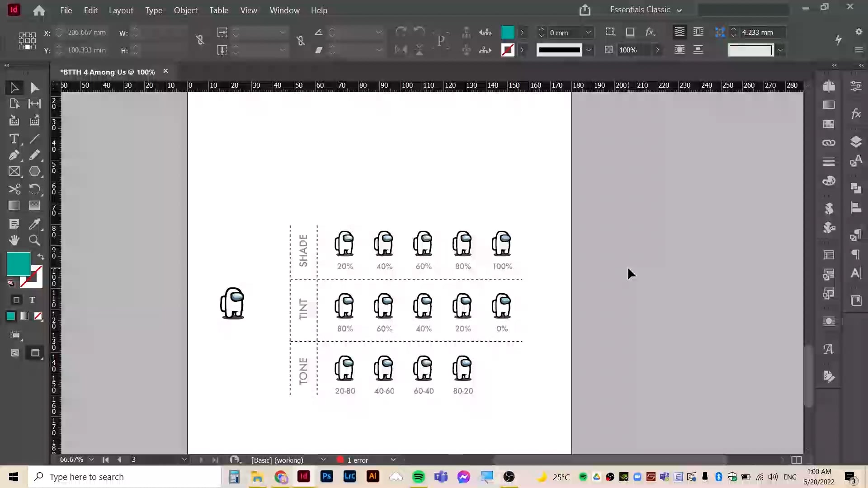Choose the Zoom tool magnifier
868x488 pixels.
[x=34, y=240]
